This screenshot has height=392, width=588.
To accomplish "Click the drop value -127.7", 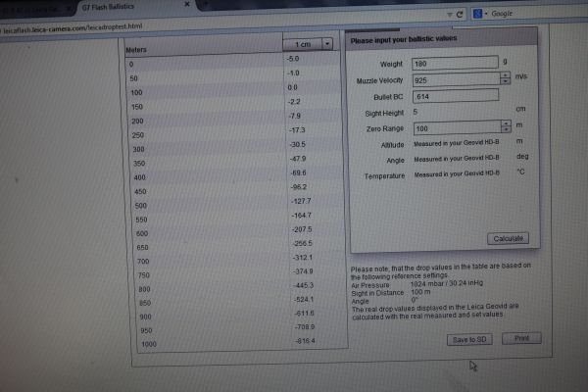I will (301, 201).
